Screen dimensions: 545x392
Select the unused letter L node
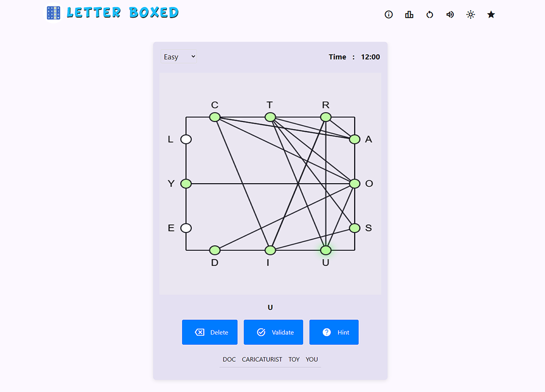[186, 139]
